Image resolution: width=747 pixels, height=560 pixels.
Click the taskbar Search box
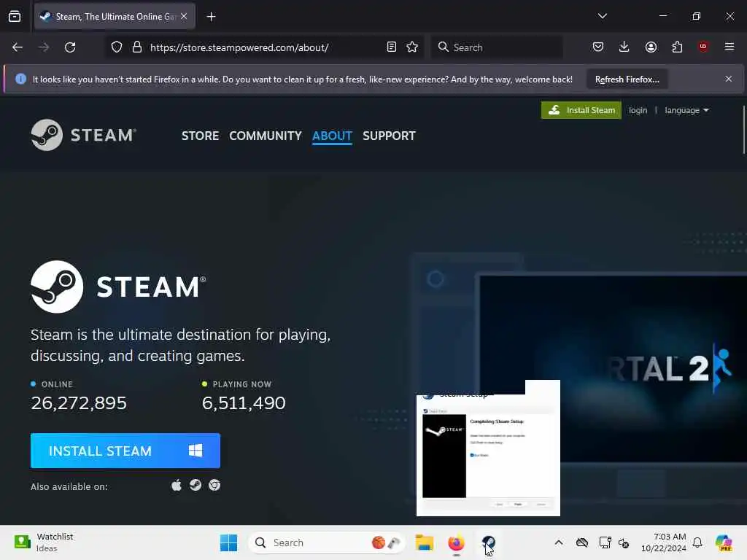pyautogui.click(x=326, y=542)
